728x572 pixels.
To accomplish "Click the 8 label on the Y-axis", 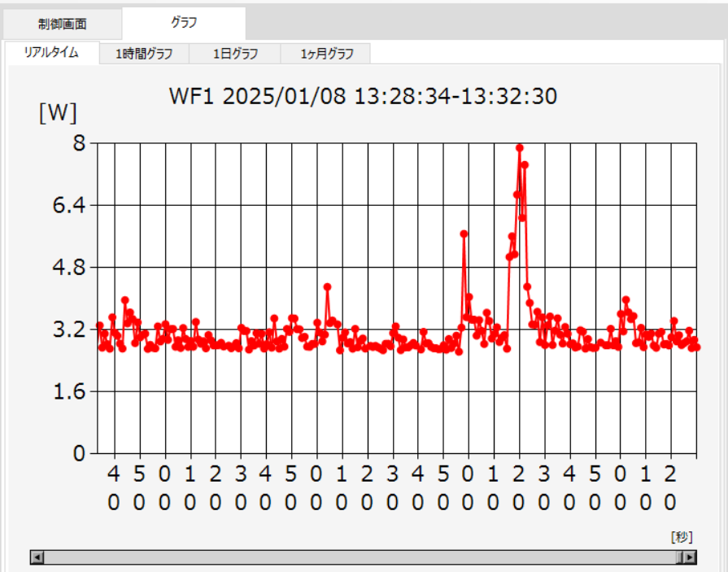I will [x=81, y=144].
